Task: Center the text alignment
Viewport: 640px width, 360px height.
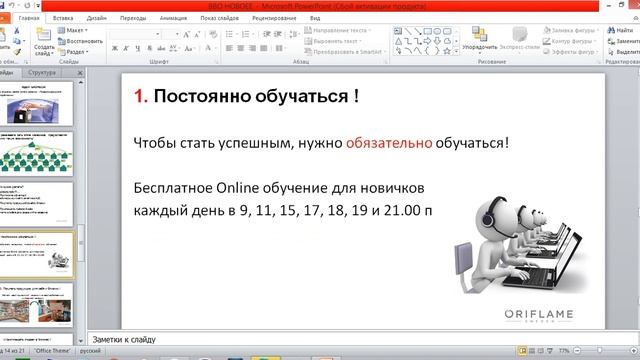Action: (x=240, y=48)
